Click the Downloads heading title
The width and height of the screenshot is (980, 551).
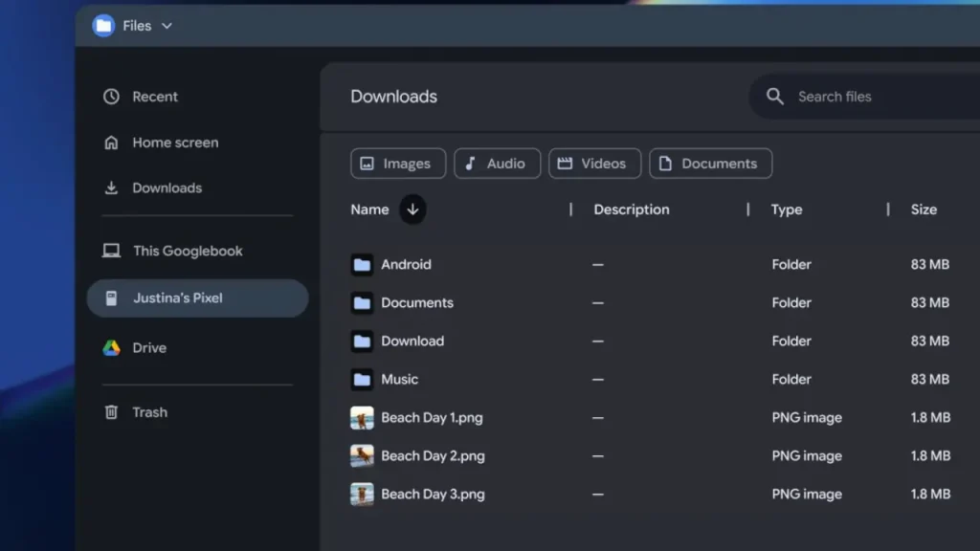pos(393,97)
